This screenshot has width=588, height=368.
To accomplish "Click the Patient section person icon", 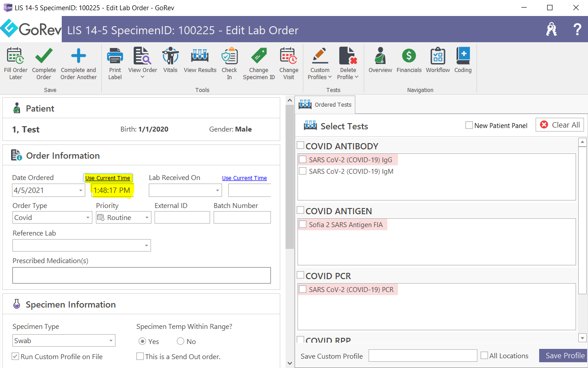I will pyautogui.click(x=17, y=108).
